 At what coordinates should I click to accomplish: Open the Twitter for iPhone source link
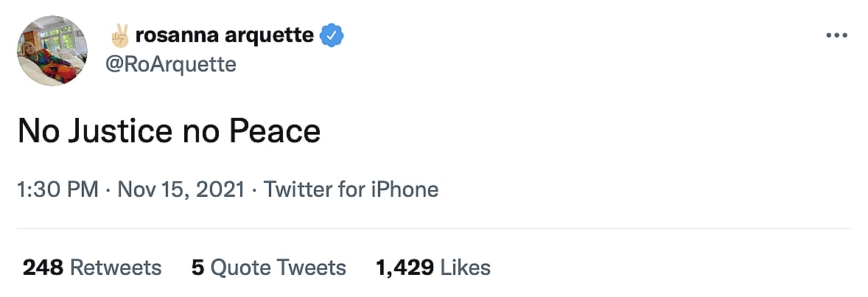pyautogui.click(x=351, y=189)
